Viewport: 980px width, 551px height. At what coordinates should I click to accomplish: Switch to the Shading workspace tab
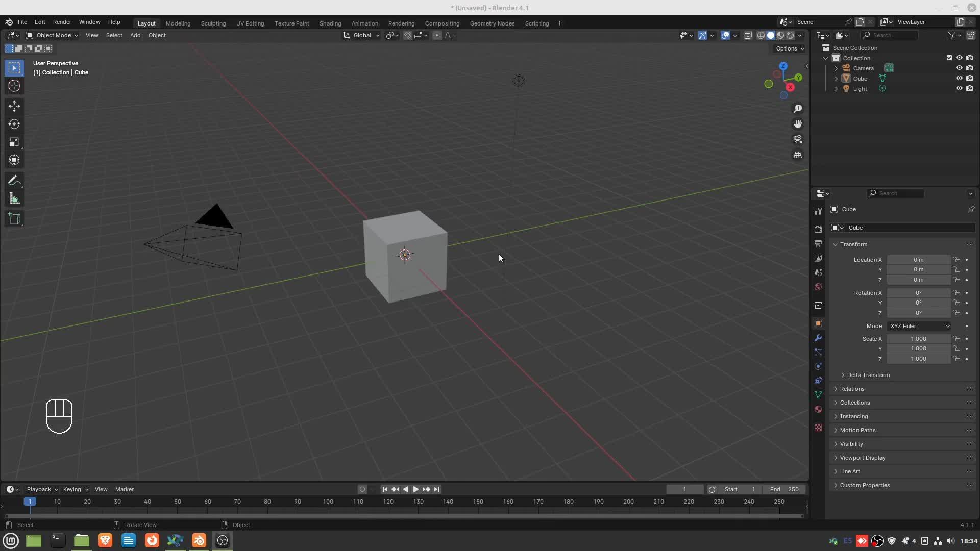coord(330,23)
